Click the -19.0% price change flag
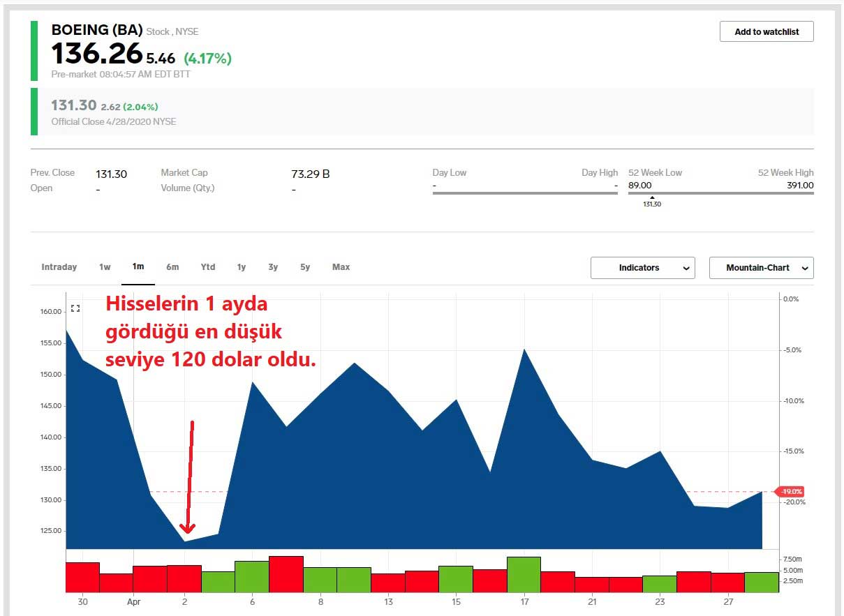The width and height of the screenshot is (844, 616). (790, 492)
